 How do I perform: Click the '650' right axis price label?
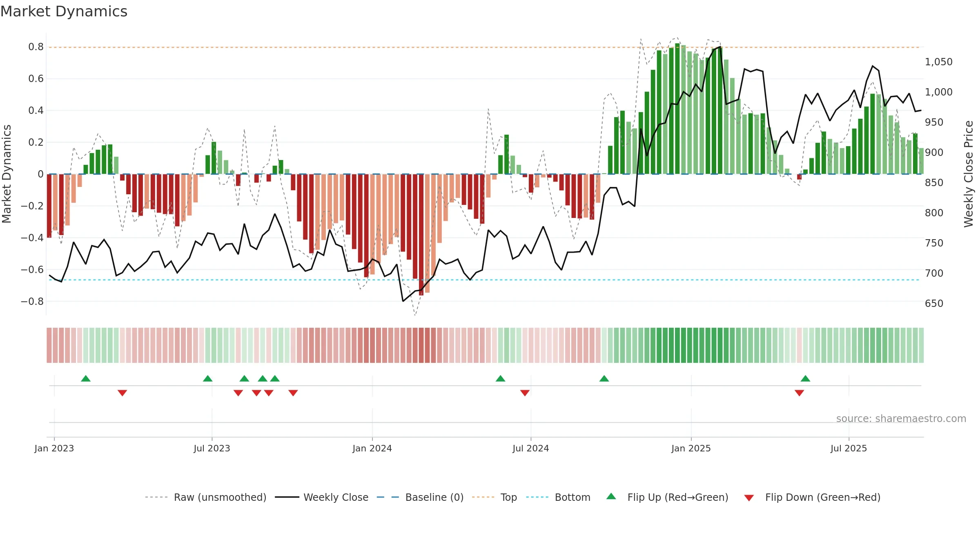[934, 304]
